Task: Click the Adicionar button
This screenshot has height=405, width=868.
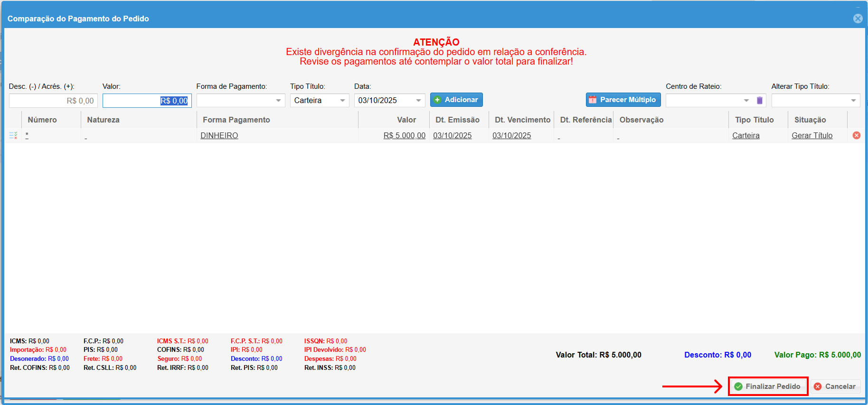Action: 456,100
